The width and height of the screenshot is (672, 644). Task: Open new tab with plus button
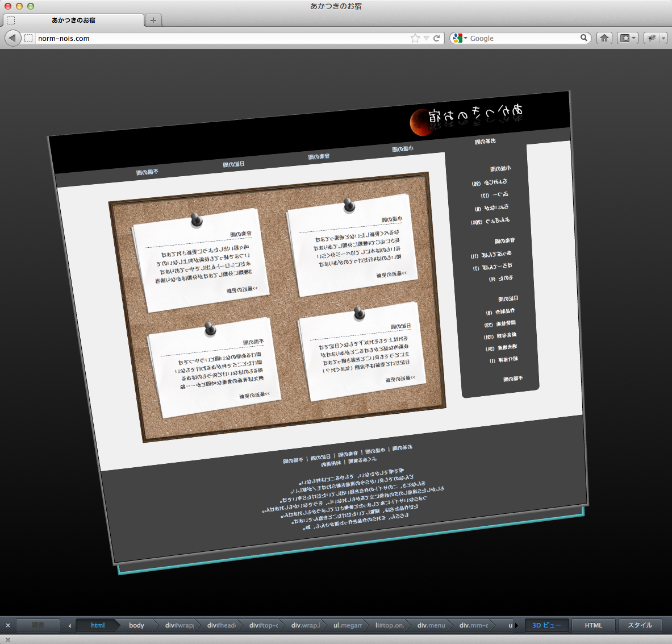153,20
